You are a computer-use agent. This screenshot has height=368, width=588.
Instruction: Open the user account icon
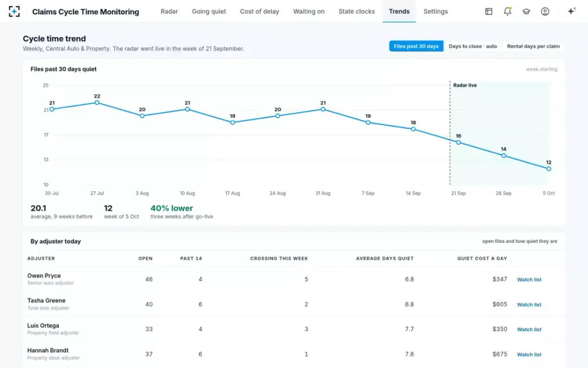click(545, 11)
